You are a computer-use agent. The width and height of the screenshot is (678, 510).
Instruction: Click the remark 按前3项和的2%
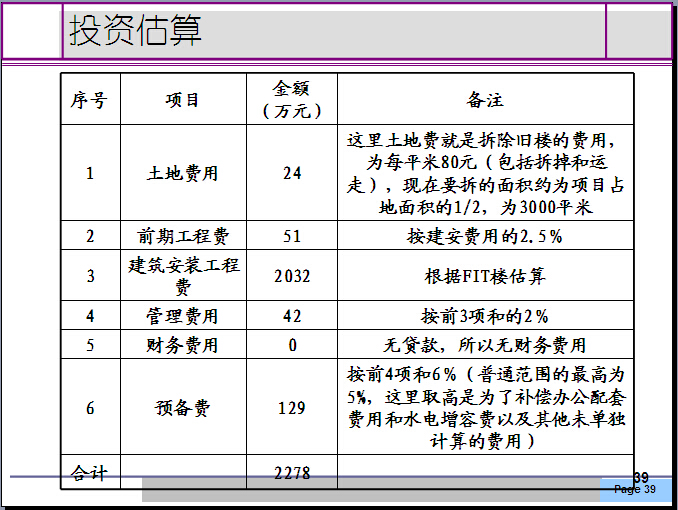(x=485, y=316)
